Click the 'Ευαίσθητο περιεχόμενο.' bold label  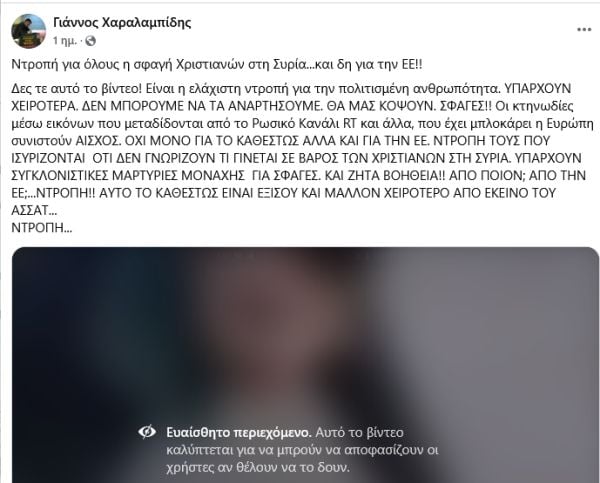tap(239, 432)
